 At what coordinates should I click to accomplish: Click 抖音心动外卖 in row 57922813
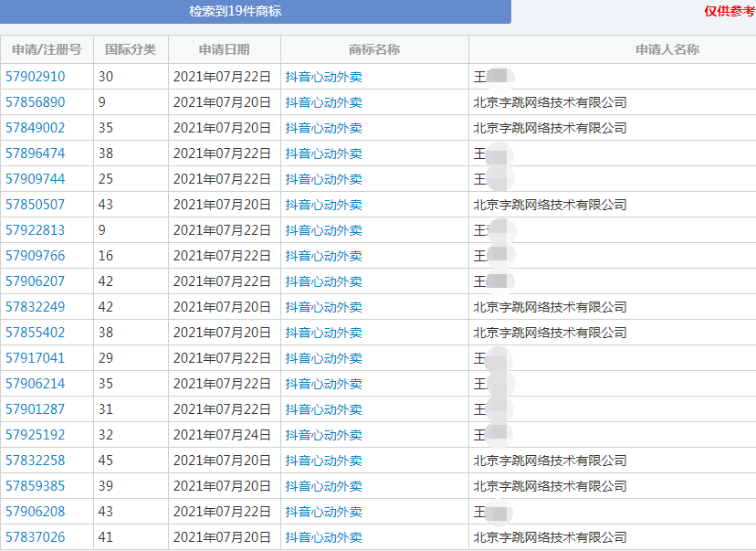point(323,230)
